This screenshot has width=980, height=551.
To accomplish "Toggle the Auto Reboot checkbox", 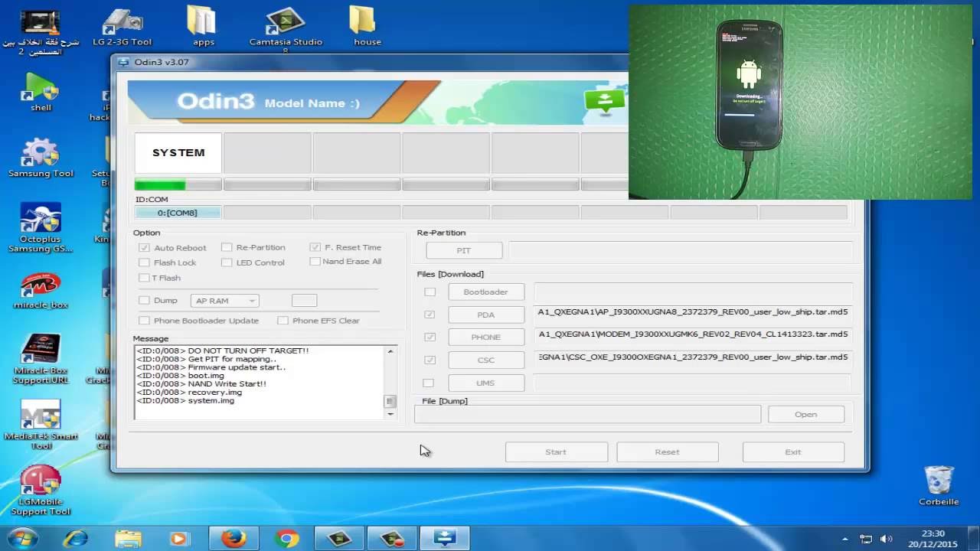I will click(144, 247).
